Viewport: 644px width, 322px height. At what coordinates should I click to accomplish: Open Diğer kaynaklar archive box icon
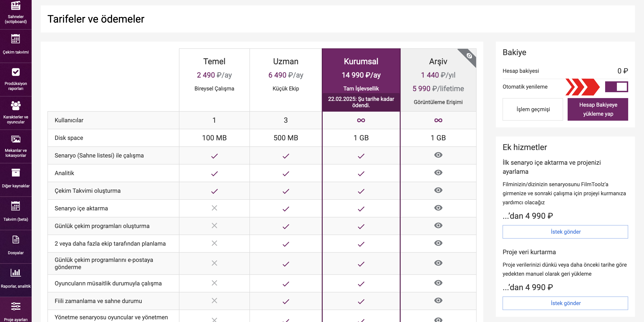[16, 172]
